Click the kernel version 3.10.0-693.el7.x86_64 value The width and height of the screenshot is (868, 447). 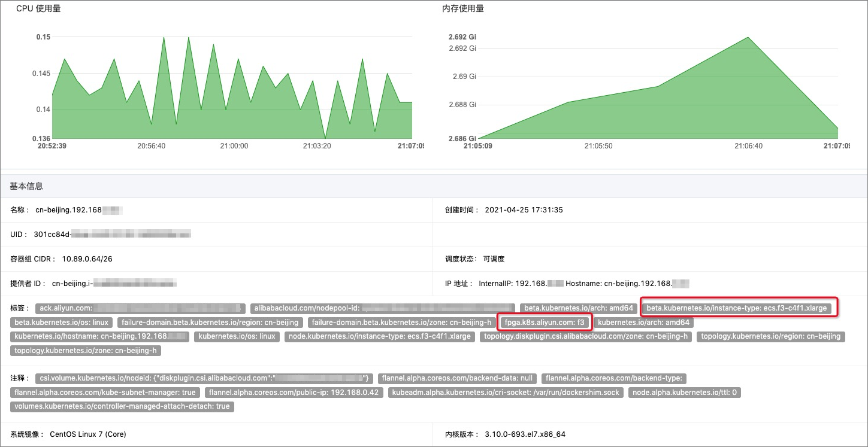[x=525, y=434]
